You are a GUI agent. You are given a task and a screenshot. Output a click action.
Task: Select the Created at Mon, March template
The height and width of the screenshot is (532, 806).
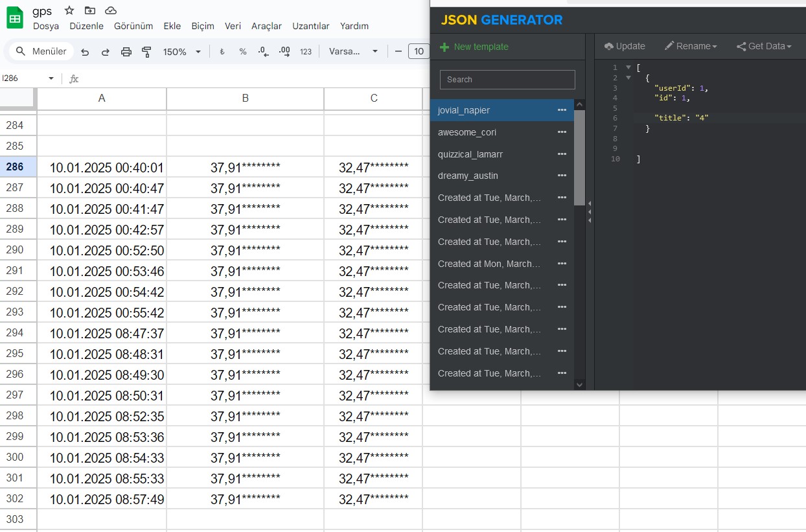(x=501, y=264)
